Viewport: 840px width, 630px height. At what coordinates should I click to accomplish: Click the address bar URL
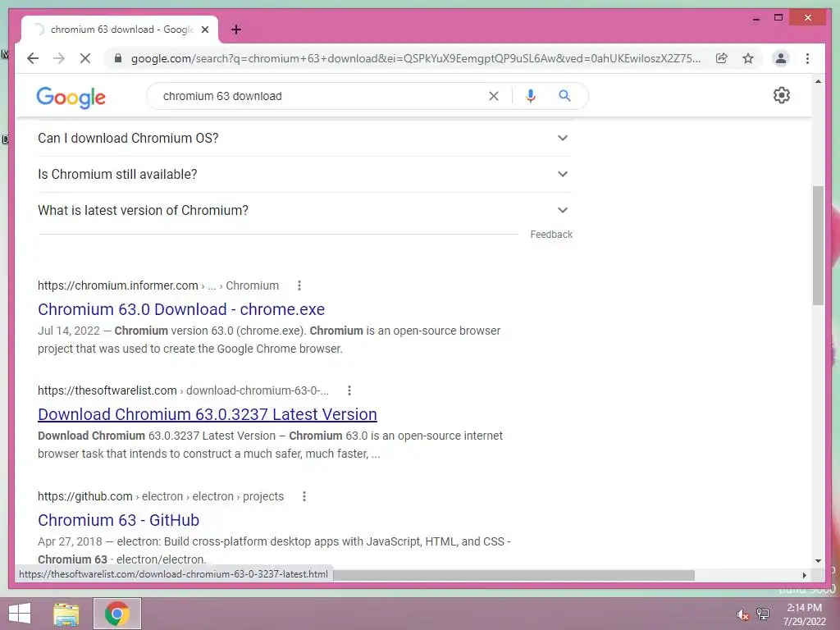click(415, 58)
